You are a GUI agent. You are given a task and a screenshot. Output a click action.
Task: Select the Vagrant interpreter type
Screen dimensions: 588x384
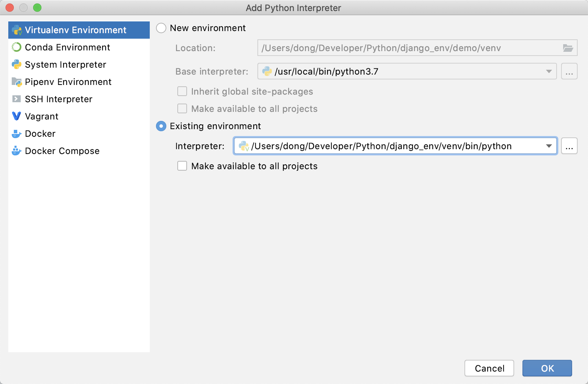click(79, 116)
